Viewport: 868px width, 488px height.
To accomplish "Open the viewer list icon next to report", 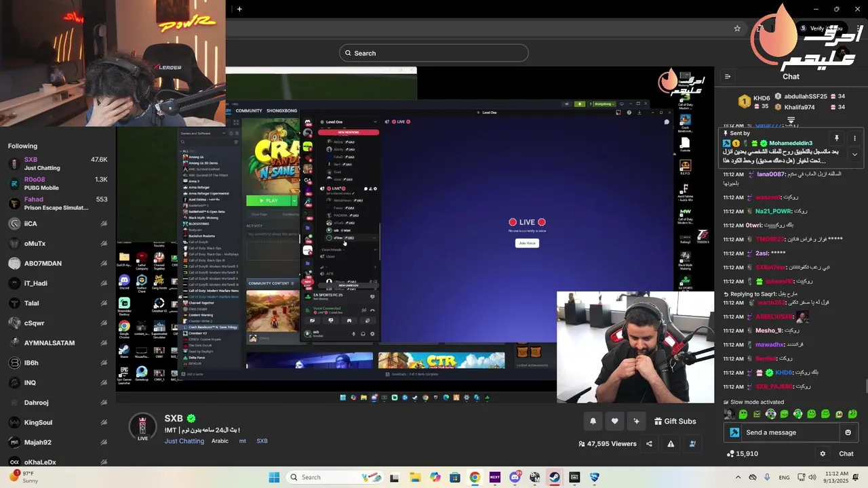I will (x=692, y=444).
